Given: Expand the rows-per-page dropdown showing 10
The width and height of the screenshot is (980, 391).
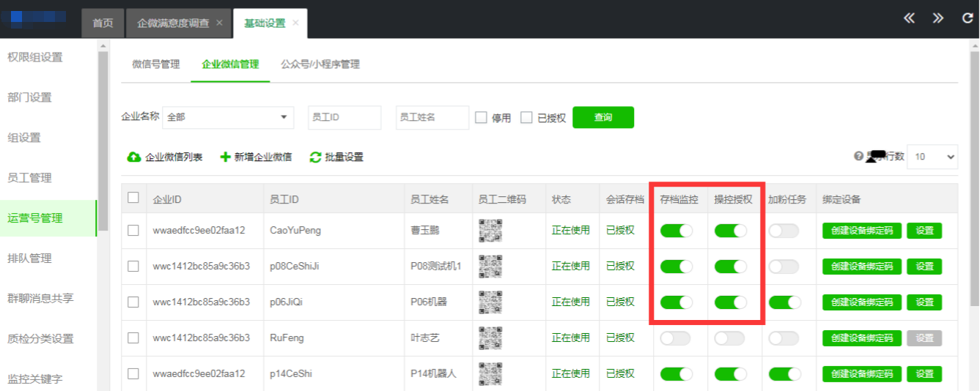Looking at the screenshot, I should coord(932,157).
